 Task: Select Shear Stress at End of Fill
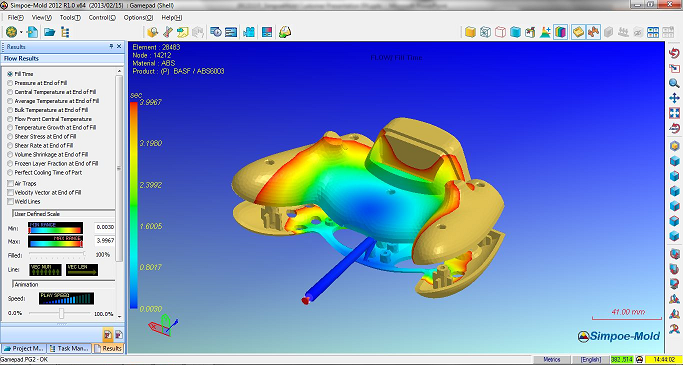(41, 136)
